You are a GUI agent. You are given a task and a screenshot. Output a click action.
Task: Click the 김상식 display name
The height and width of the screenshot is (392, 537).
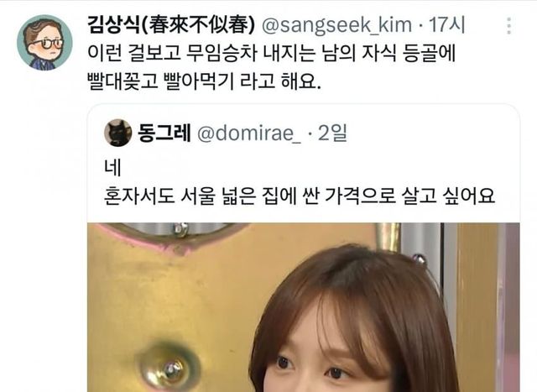pos(113,25)
